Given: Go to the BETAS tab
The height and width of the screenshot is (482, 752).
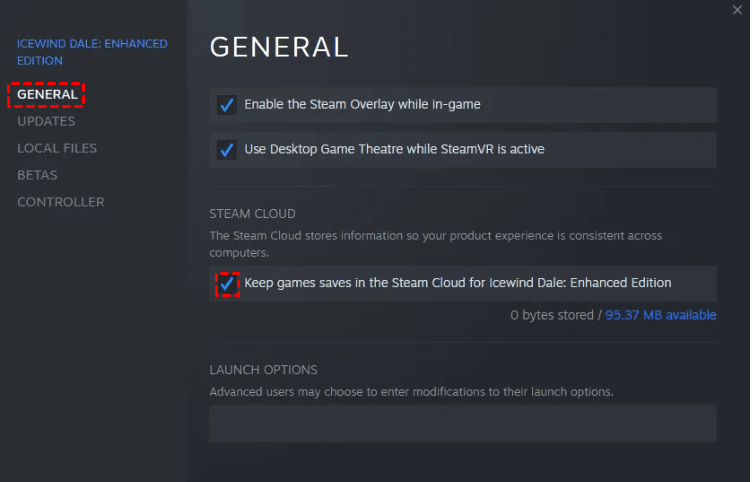Looking at the screenshot, I should 37,175.
